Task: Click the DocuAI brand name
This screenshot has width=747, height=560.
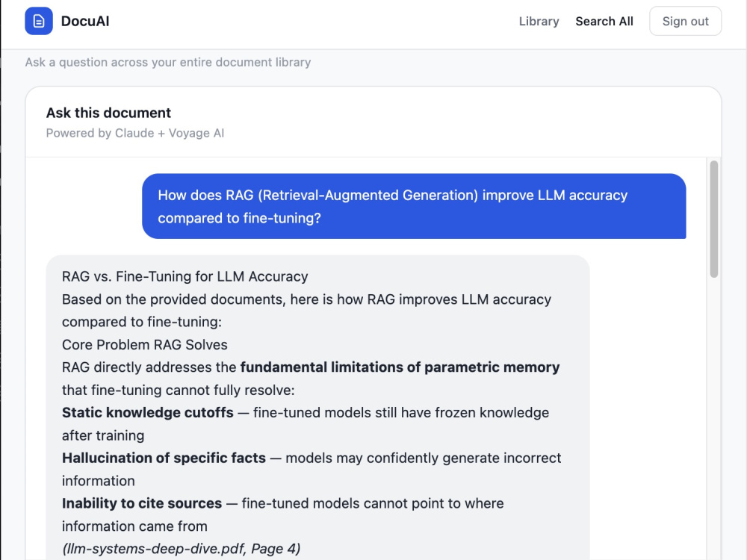Action: 85,22
